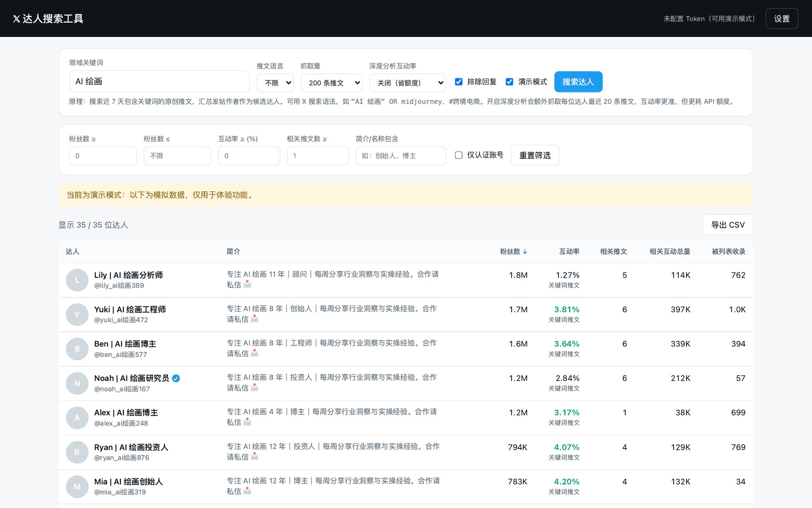Click the 简介/名称包含 text field
This screenshot has width=812, height=508.
tap(400, 156)
